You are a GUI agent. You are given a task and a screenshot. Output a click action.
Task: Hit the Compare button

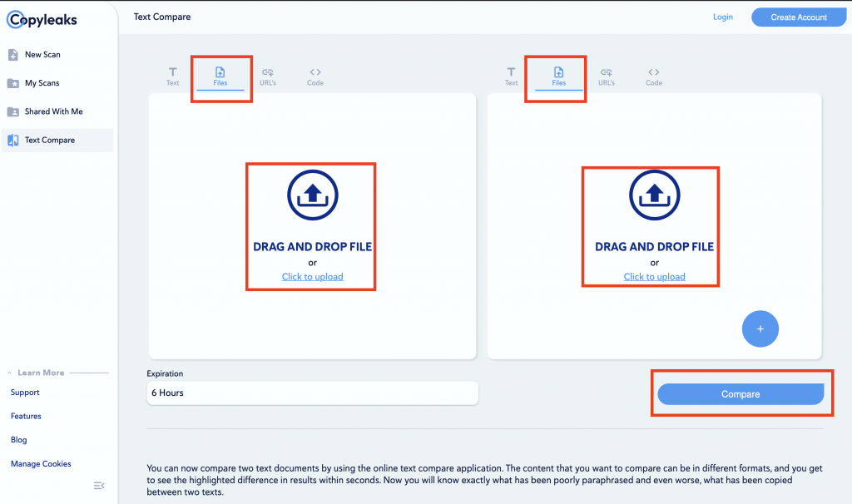741,393
